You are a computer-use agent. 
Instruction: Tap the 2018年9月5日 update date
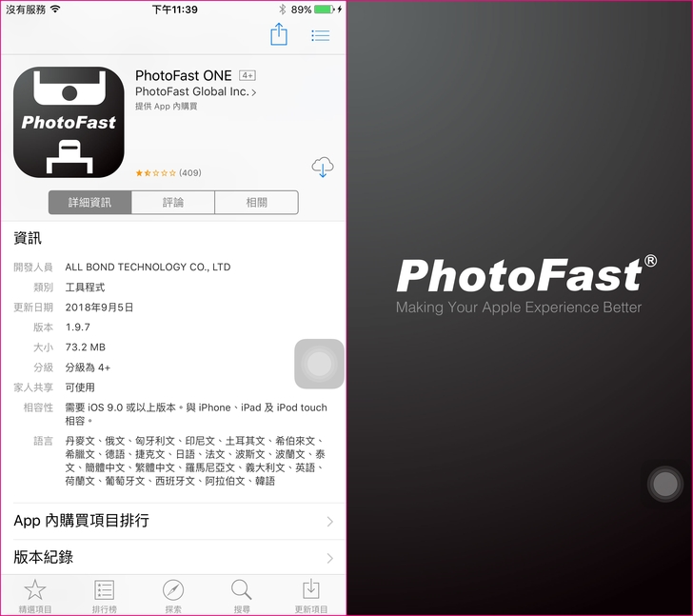(99, 308)
